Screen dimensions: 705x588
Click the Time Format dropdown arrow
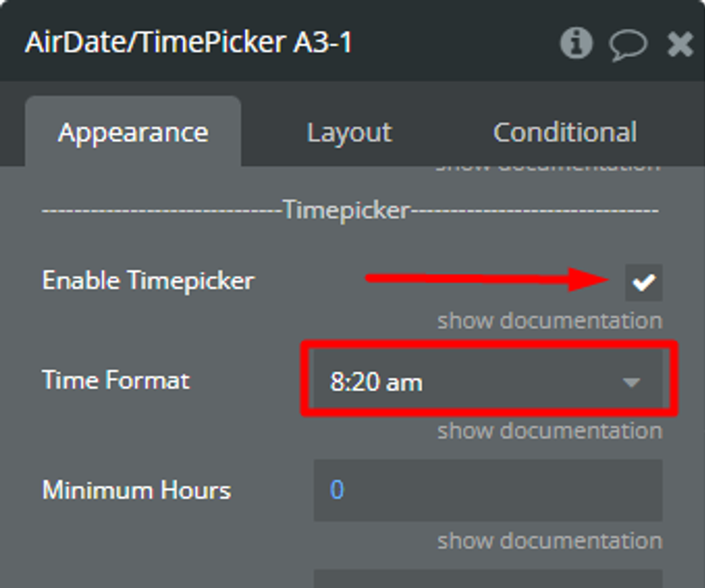point(631,382)
